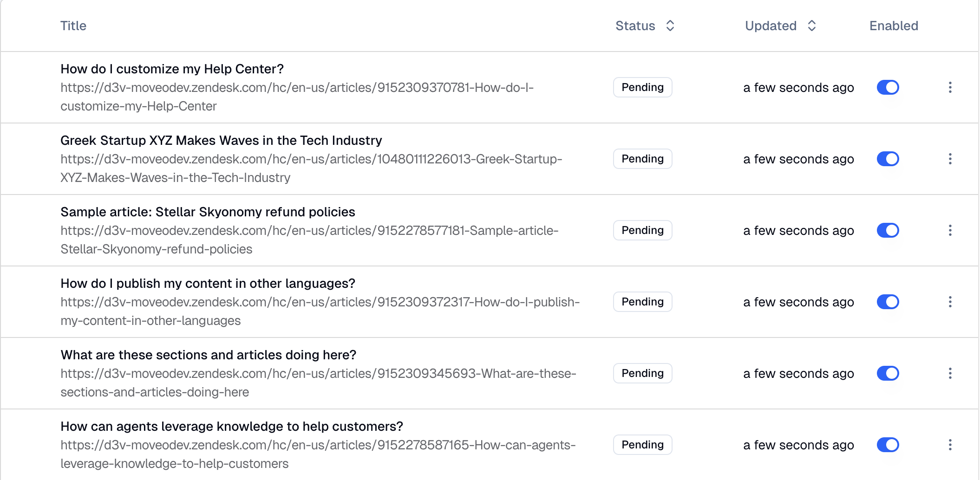Toggle the 'How can agents leverage knowledge' enabled switch
This screenshot has width=980, height=480.
888,445
